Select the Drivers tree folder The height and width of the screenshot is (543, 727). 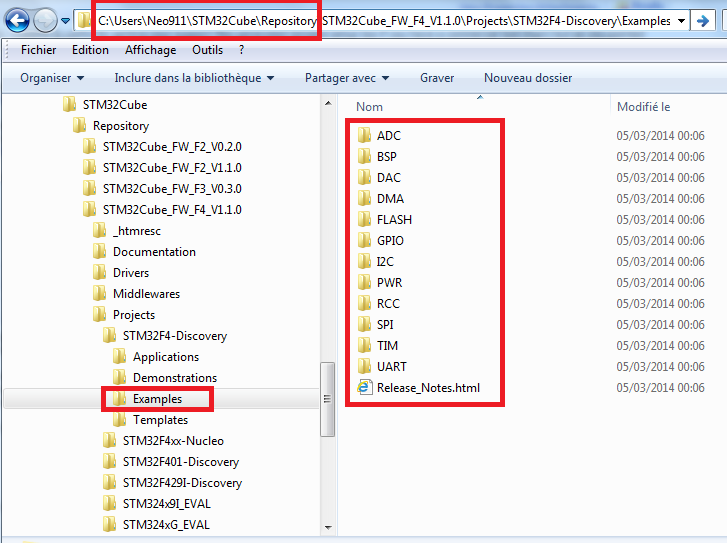pyautogui.click(x=131, y=273)
